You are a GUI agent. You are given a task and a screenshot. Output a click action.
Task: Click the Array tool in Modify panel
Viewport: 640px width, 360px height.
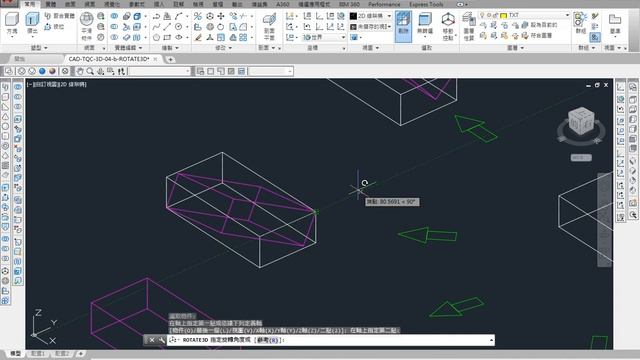[243, 38]
